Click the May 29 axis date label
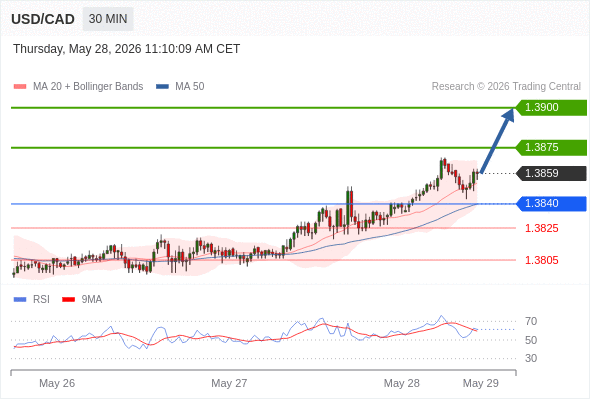This screenshot has width=590, height=400. coord(481,383)
